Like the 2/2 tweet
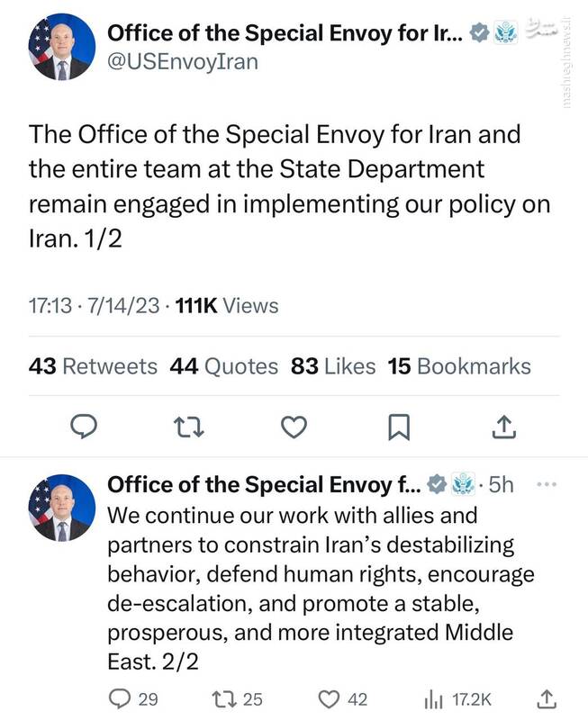 (331, 697)
